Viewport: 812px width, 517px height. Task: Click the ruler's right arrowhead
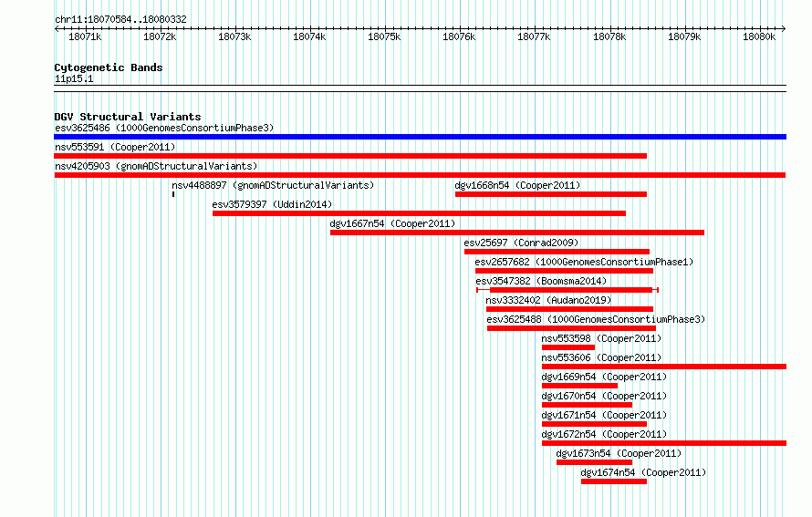784,29
